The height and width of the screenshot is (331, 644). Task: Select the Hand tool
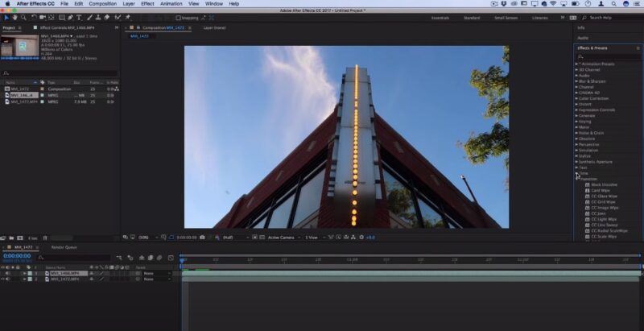(x=14, y=18)
